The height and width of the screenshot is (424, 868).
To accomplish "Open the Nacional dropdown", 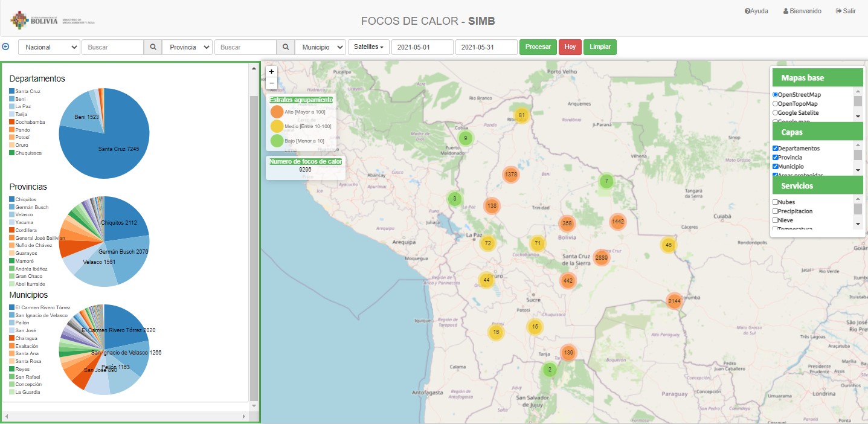I will click(x=50, y=47).
